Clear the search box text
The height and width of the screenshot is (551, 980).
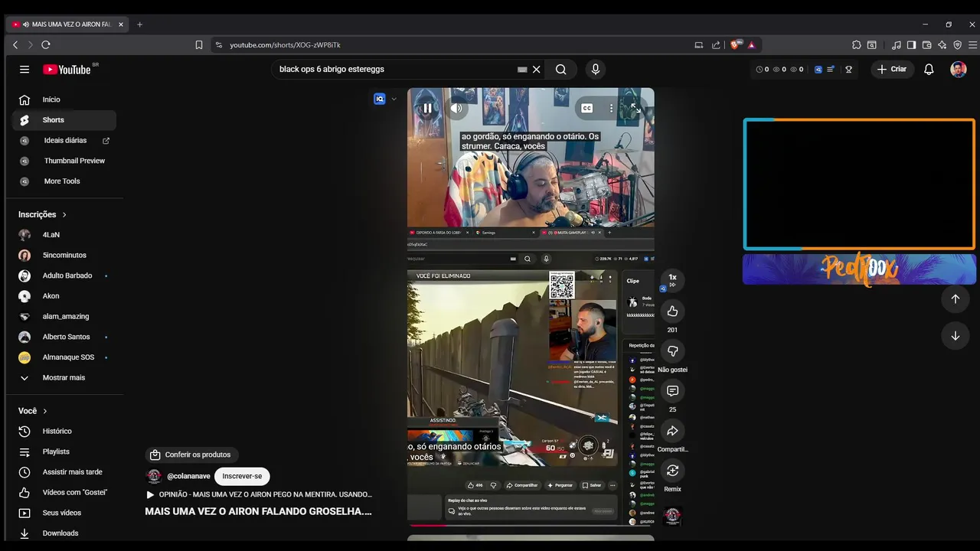tap(537, 69)
